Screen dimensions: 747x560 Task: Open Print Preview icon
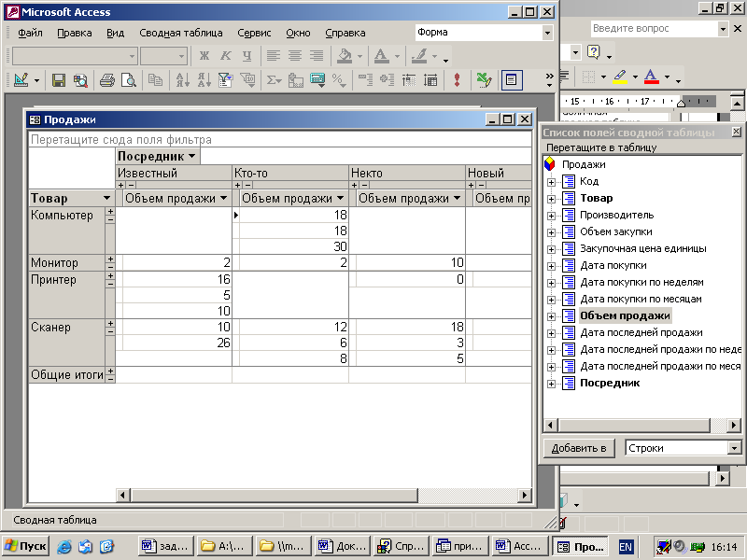click(129, 80)
